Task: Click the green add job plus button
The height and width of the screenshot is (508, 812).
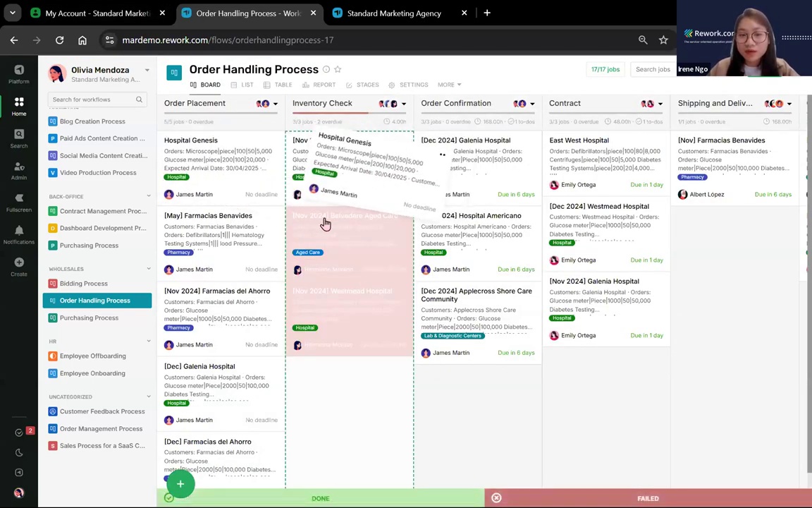Action: 180,483
